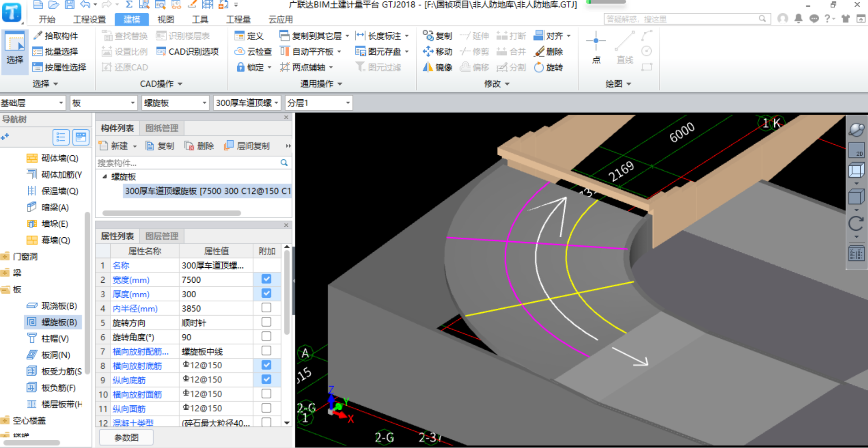
Task: Run 云检查 cloud check
Action: [253, 51]
